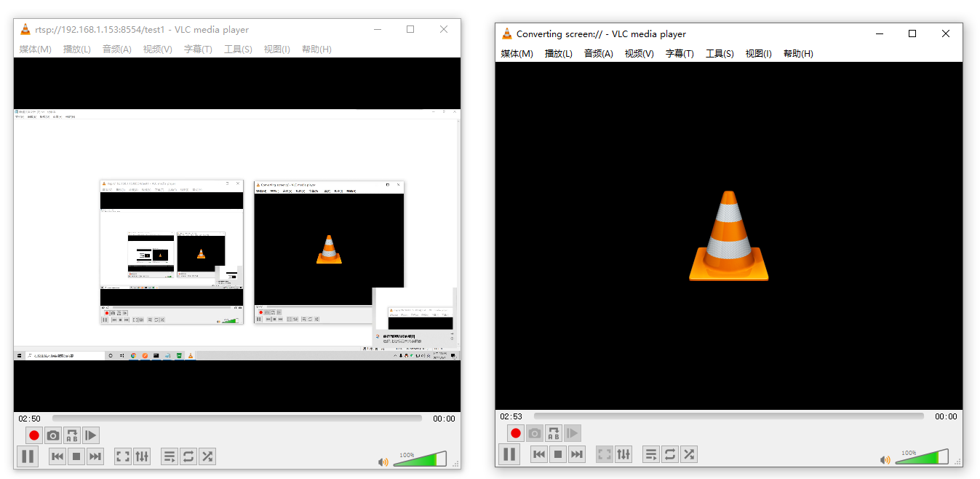
Task: Toggle loop mode in the Converting window
Action: click(670, 454)
